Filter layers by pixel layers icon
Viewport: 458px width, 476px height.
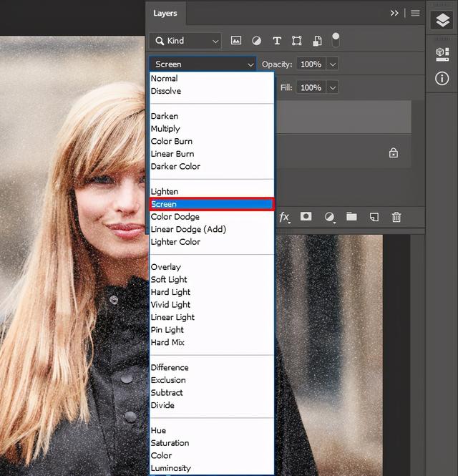point(236,40)
